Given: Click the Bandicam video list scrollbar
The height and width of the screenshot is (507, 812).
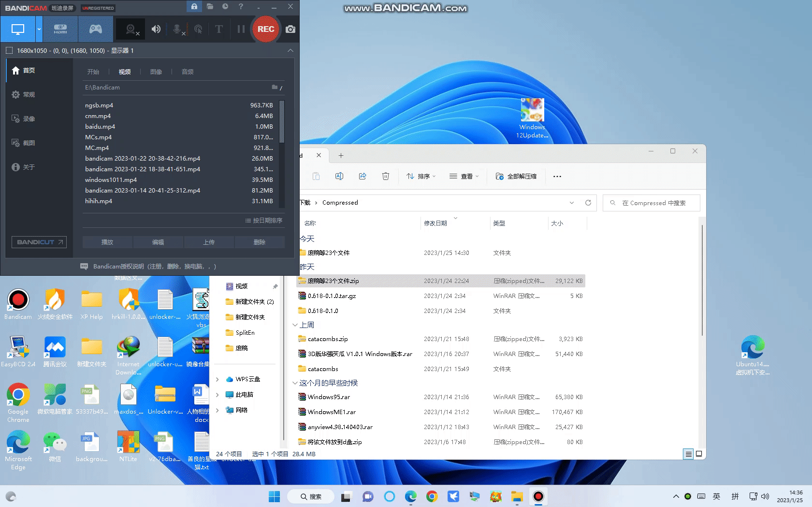Looking at the screenshot, I should click(x=282, y=122).
